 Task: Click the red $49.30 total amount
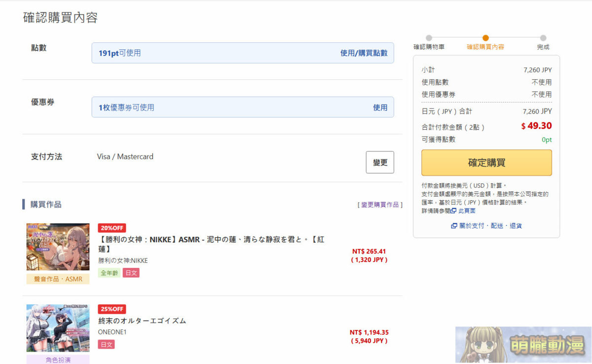point(538,126)
